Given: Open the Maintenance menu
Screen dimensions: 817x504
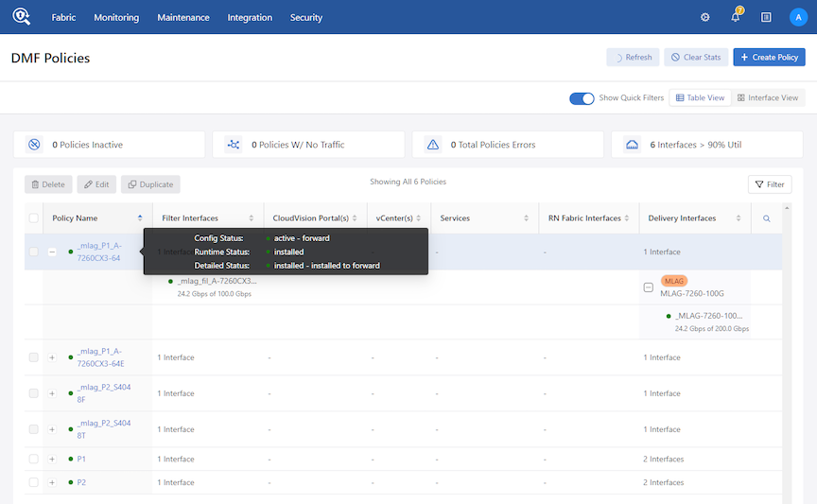Looking at the screenshot, I should click(x=183, y=17).
